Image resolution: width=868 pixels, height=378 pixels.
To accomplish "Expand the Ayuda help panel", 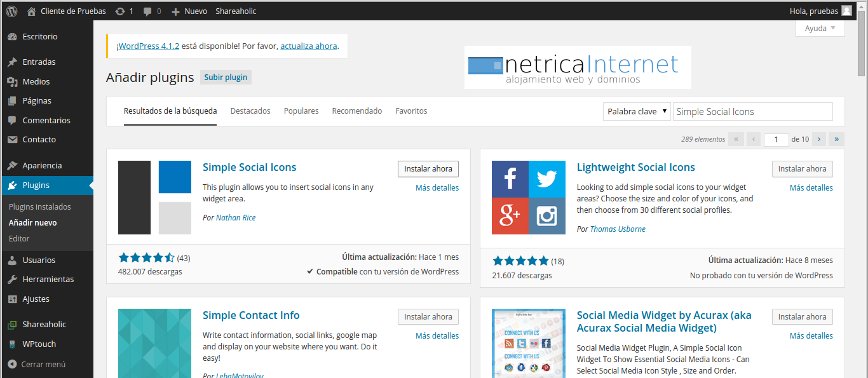I will click(x=820, y=29).
